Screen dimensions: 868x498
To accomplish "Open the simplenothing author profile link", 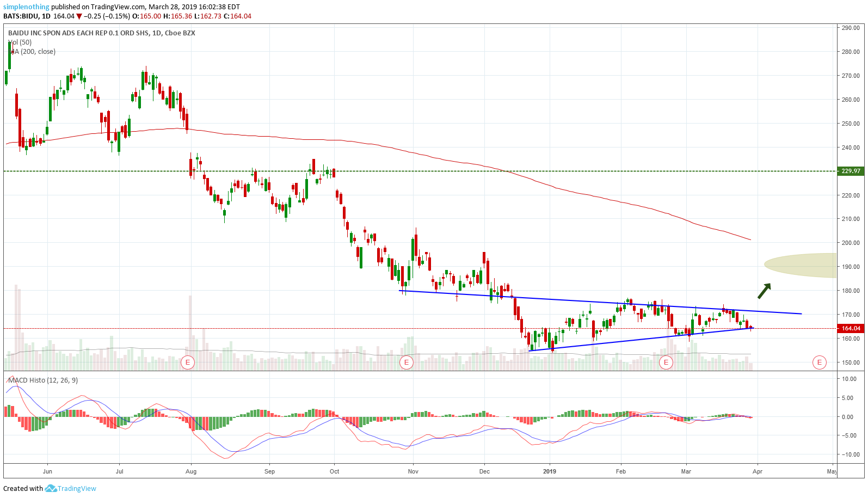I will [26, 7].
